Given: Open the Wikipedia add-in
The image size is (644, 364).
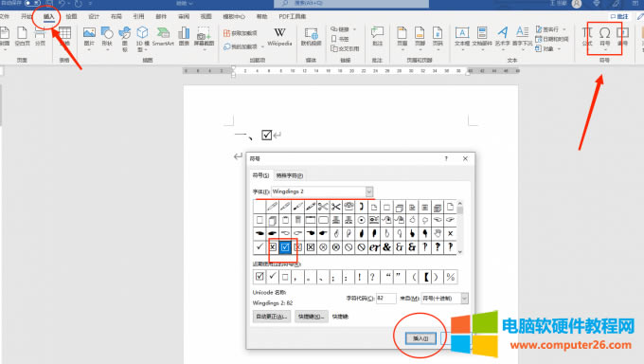Looking at the screenshot, I should [279, 37].
